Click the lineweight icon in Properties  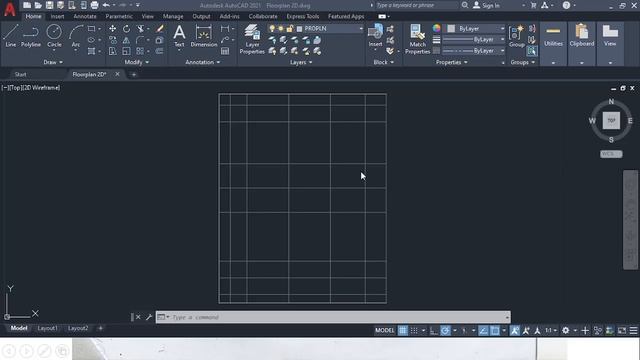pyautogui.click(x=436, y=40)
